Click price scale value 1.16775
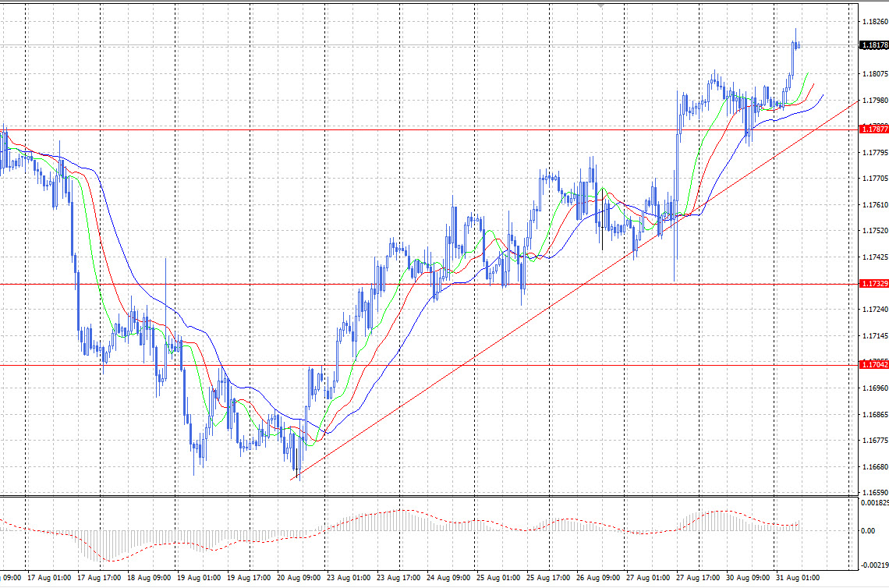Image resolution: width=889 pixels, height=588 pixels. [875, 440]
